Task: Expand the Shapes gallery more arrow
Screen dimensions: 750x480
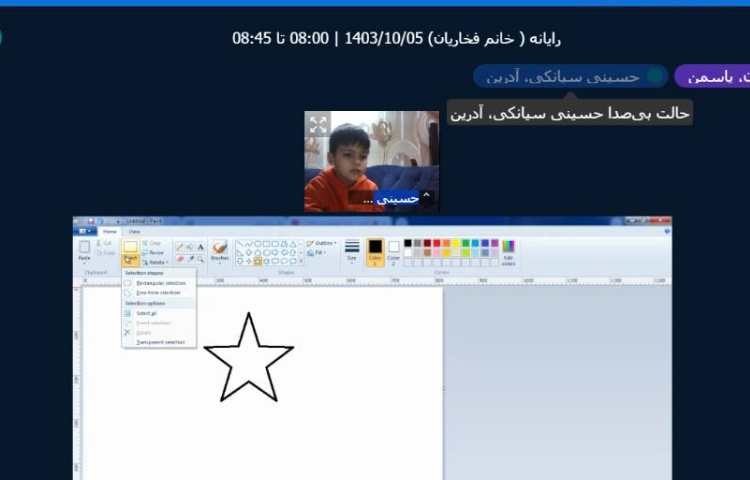Action: (x=301, y=261)
